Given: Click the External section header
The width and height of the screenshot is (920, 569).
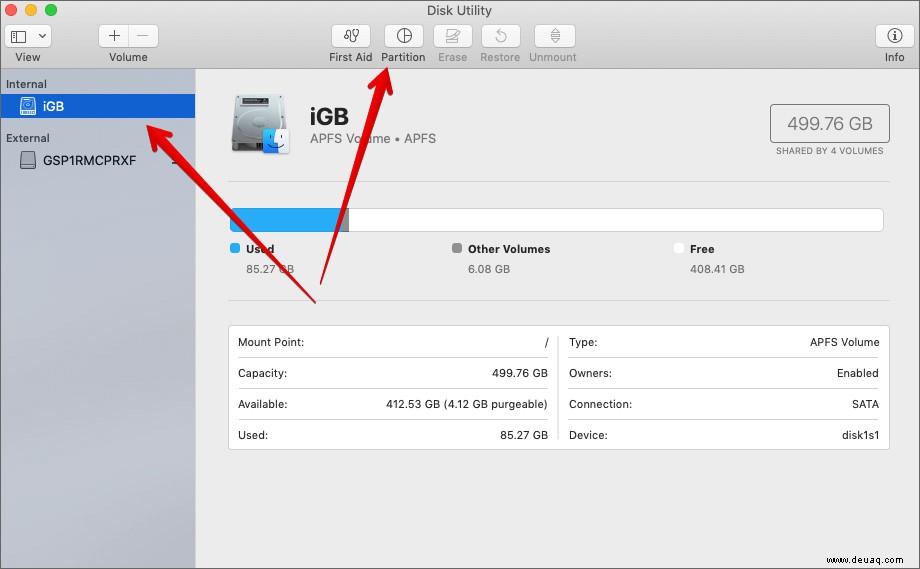Looking at the screenshot, I should tap(28, 138).
